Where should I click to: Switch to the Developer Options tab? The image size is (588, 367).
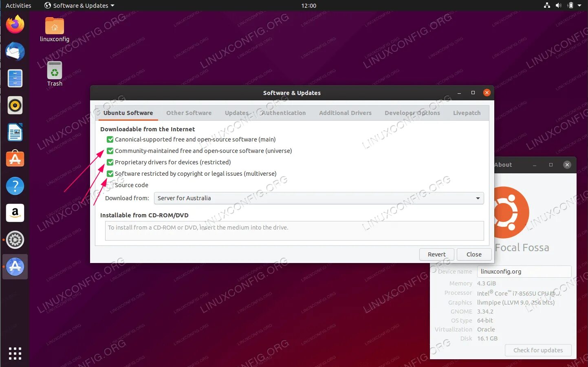pyautogui.click(x=412, y=113)
